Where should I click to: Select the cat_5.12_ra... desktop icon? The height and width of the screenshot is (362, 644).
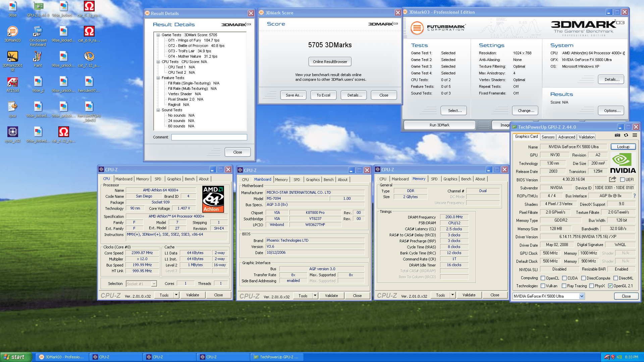tap(89, 9)
